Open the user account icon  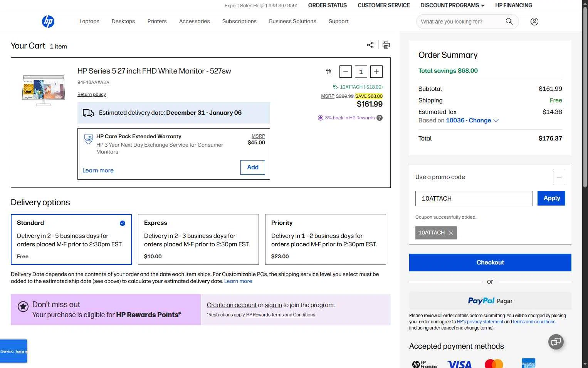[x=534, y=22]
